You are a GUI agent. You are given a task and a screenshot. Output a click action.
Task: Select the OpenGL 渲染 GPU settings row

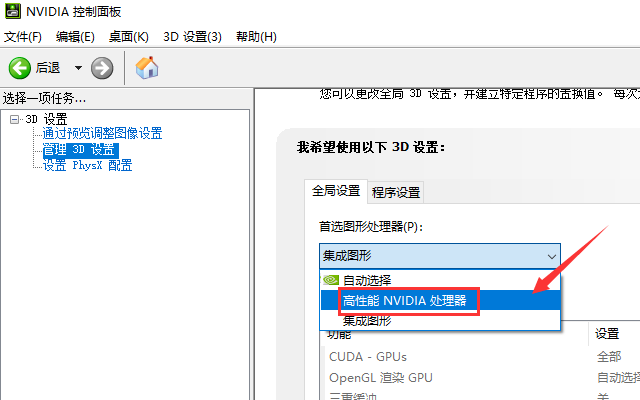pos(380,378)
